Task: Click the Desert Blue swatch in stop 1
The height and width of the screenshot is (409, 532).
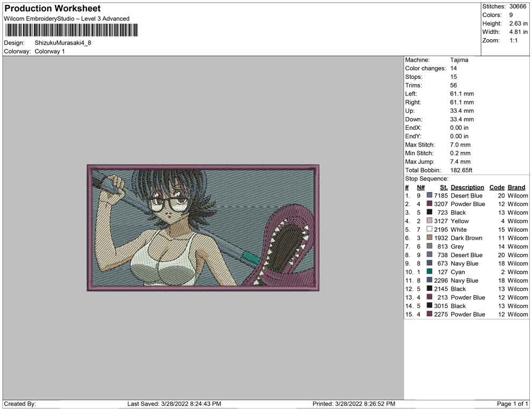Action: [429, 196]
